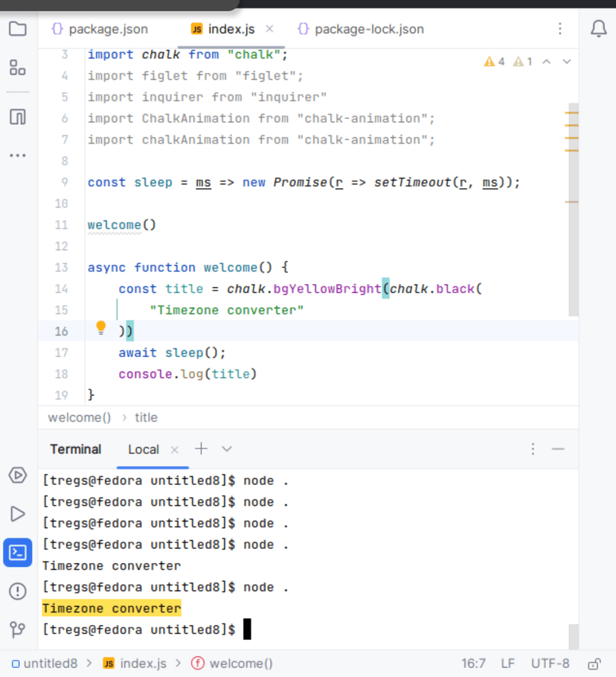616x677 pixels.
Task: Toggle the read-only lock icon
Action: pyautogui.click(x=594, y=664)
